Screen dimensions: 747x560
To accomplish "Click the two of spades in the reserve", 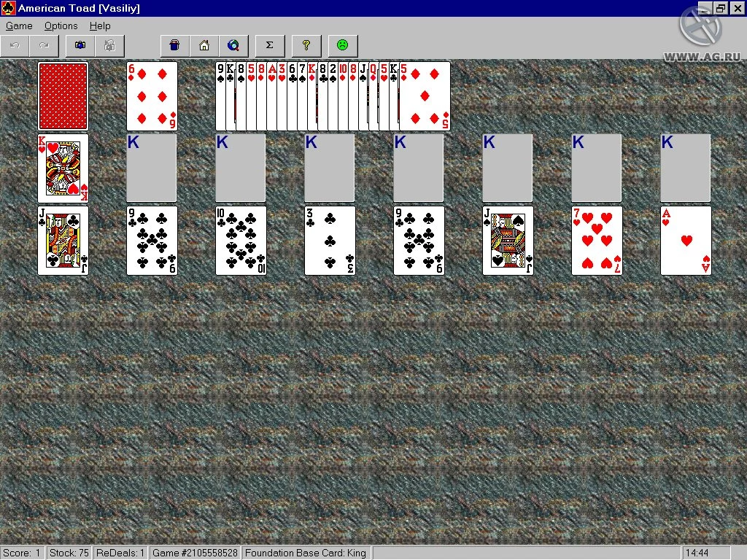I will [333, 96].
